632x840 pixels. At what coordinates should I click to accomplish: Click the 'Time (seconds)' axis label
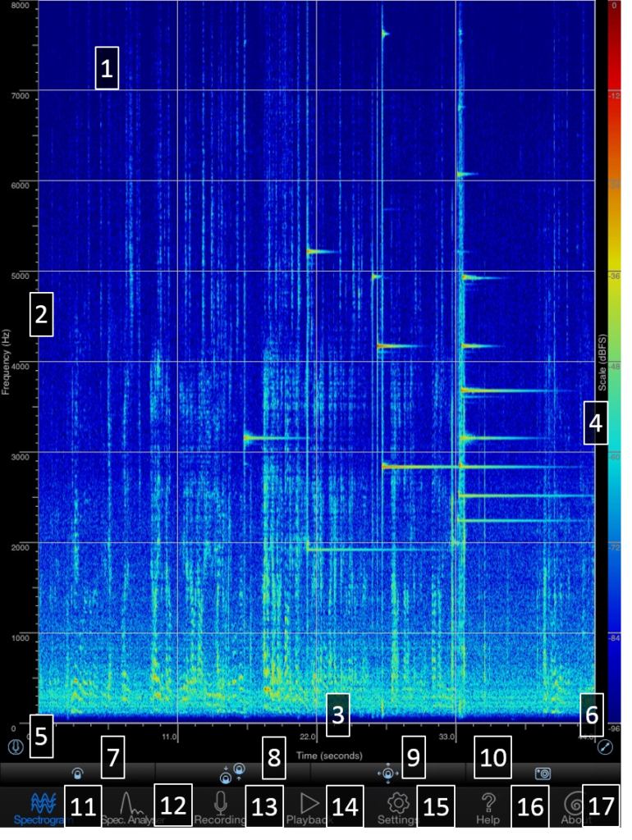point(329,756)
